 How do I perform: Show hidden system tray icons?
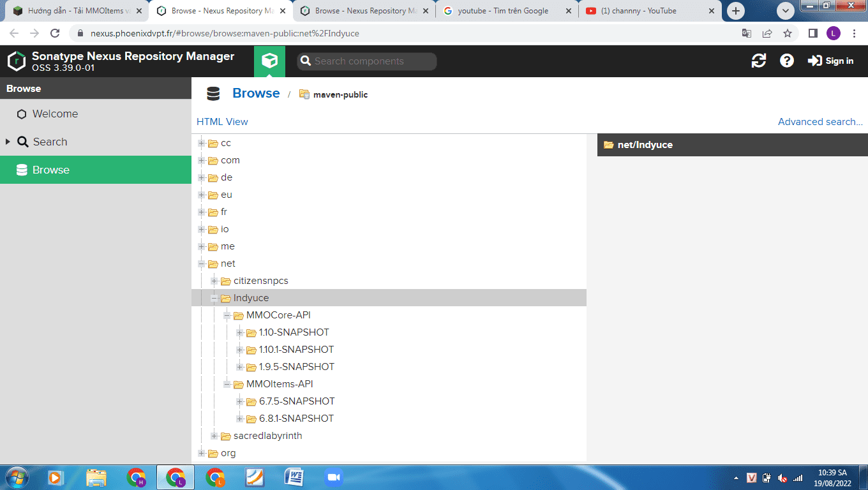pos(737,478)
